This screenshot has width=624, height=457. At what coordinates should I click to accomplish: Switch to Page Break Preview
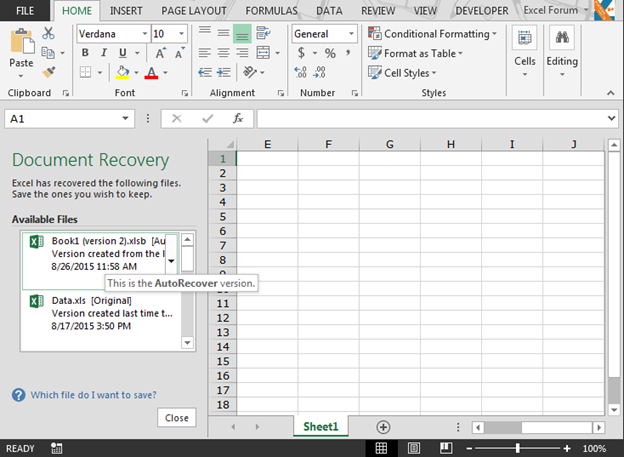446,448
